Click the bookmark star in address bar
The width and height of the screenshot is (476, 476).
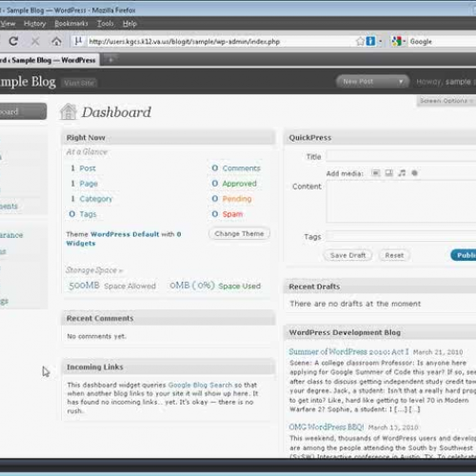tap(360, 41)
